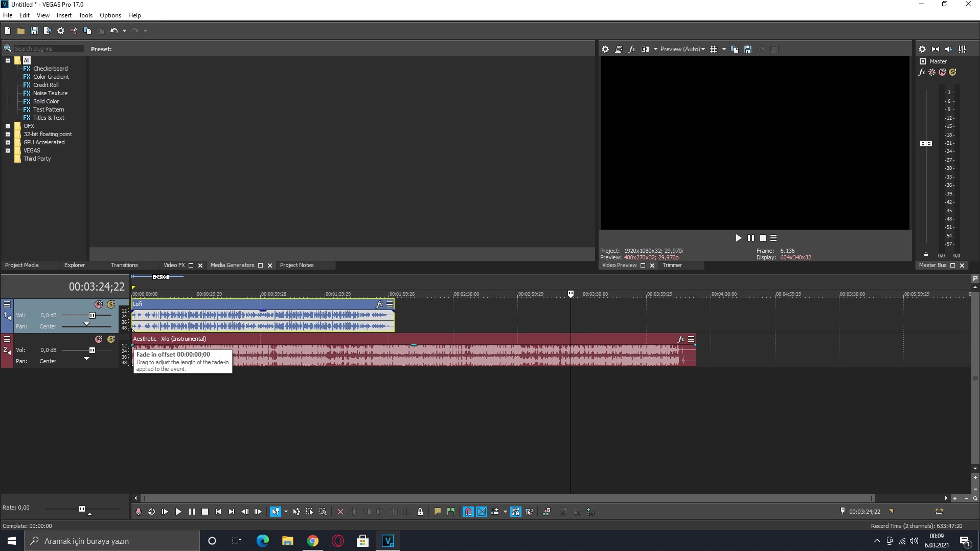Create a new project from the toolbar
Screen dimensions: 980x551
[x=8, y=31]
